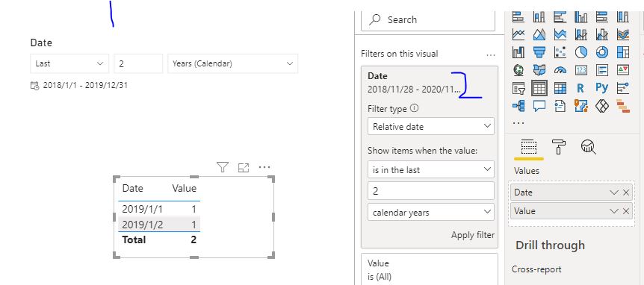Sort the table by the Value column header
Screen dimensions: 644x285
click(x=184, y=188)
